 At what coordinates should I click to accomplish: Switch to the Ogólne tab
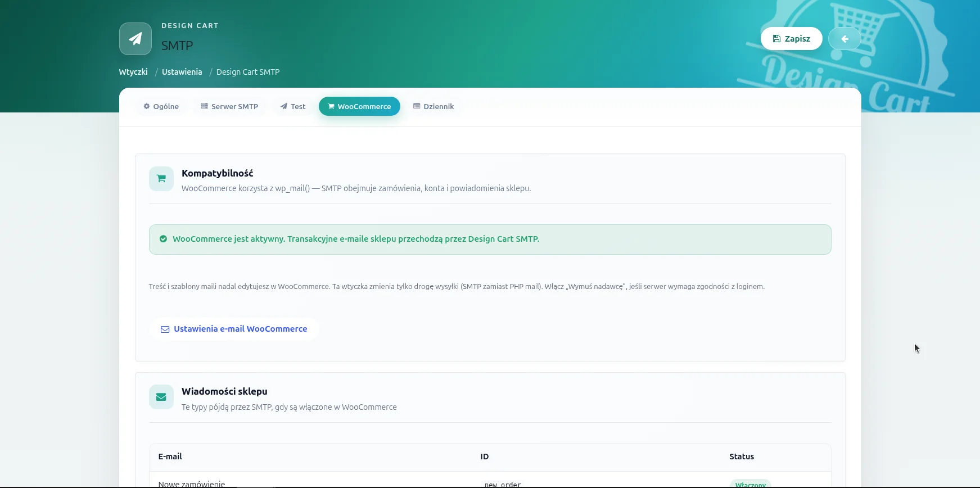[x=161, y=106]
